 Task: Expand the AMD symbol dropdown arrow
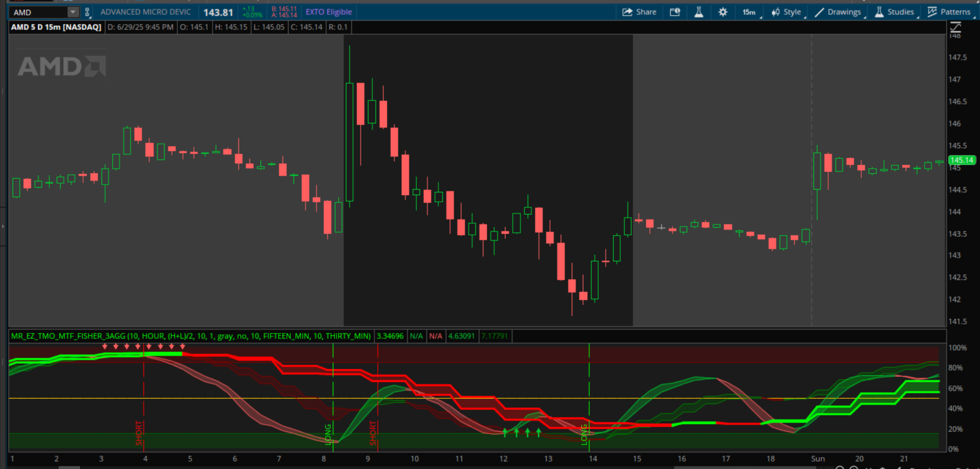73,12
